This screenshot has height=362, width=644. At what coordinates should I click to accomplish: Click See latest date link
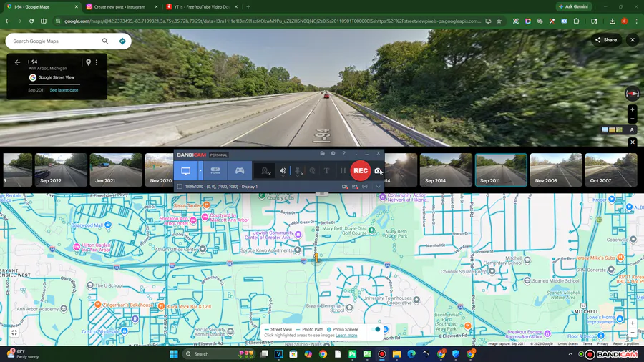[64, 90]
